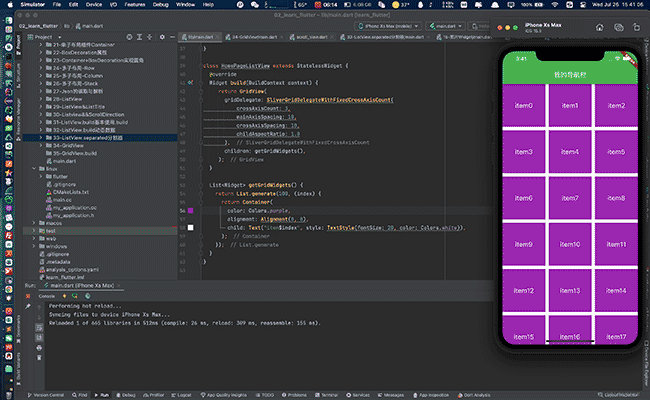Open the main.dart run configuration dropdown
Viewport: 650px width, 400px height.
coord(446,26)
